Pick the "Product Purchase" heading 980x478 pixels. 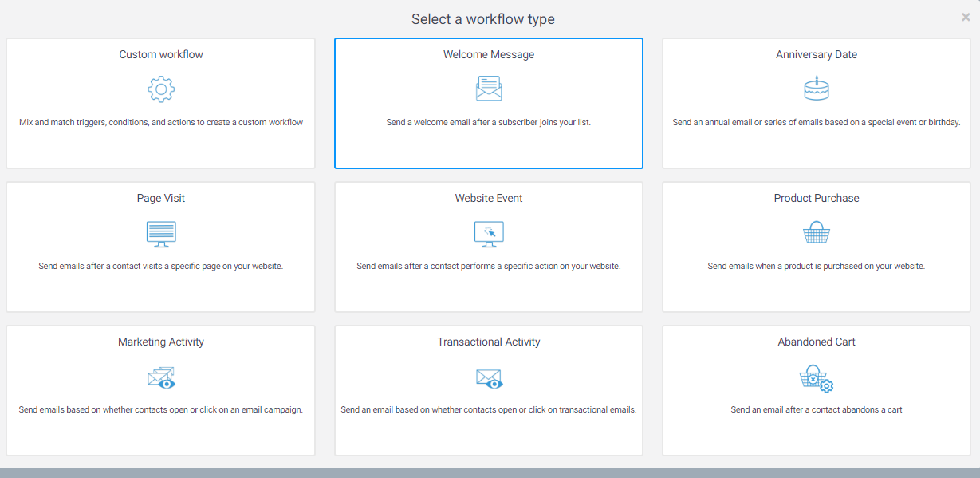817,199
